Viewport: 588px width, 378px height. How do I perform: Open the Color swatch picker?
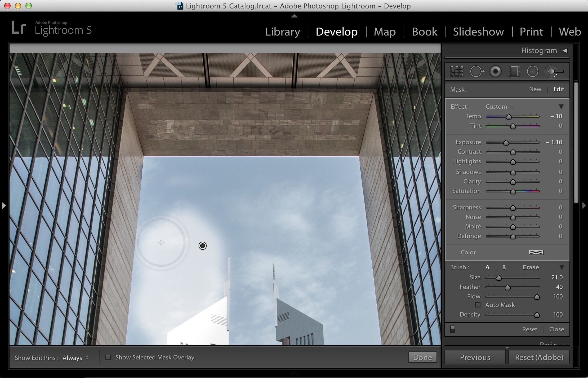[x=536, y=252]
